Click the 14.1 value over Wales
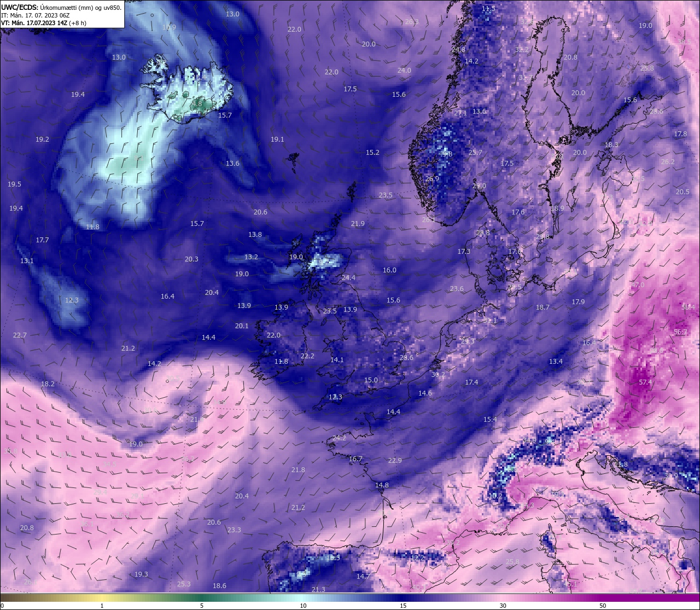The height and width of the screenshot is (610, 700). coord(337,360)
